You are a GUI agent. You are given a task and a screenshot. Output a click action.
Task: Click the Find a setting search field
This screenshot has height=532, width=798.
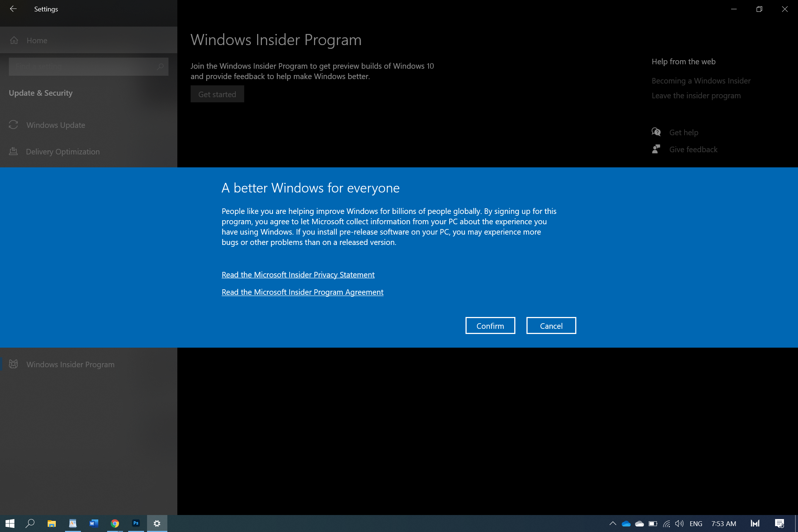(x=89, y=66)
